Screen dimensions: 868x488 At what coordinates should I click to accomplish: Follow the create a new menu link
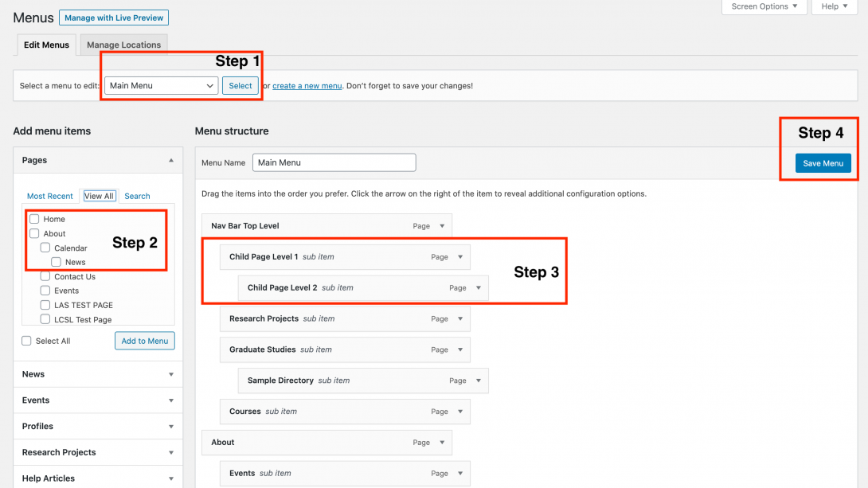(x=307, y=86)
